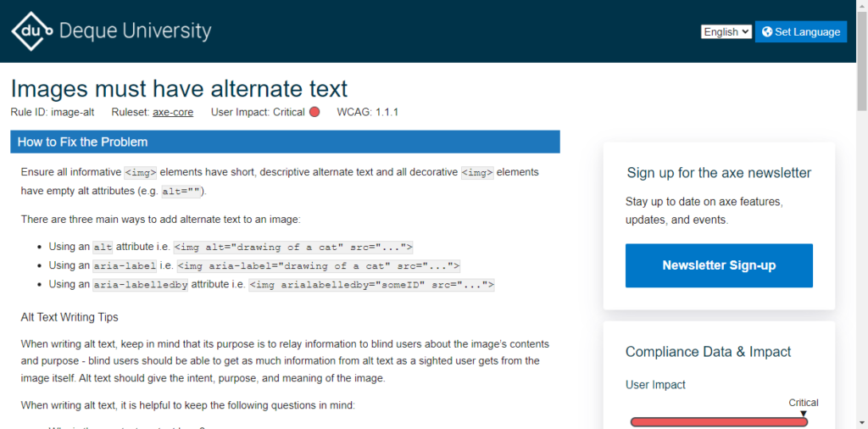Click the Alt Text Writing Tips subheading

pyautogui.click(x=70, y=318)
